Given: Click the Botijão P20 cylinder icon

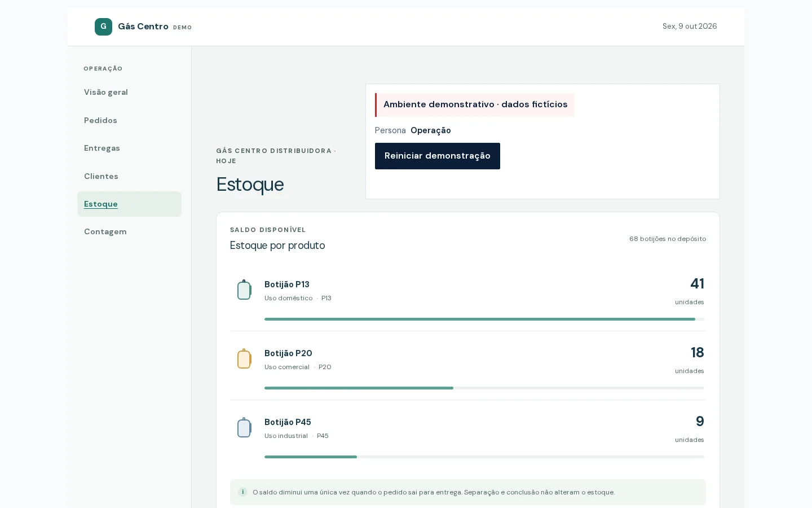Looking at the screenshot, I should point(244,358).
